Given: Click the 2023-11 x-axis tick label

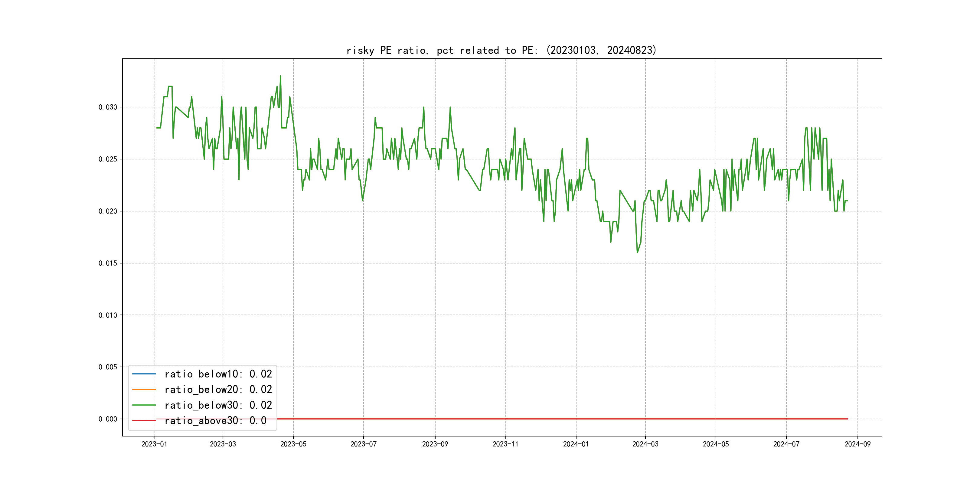Looking at the screenshot, I should coord(506,444).
